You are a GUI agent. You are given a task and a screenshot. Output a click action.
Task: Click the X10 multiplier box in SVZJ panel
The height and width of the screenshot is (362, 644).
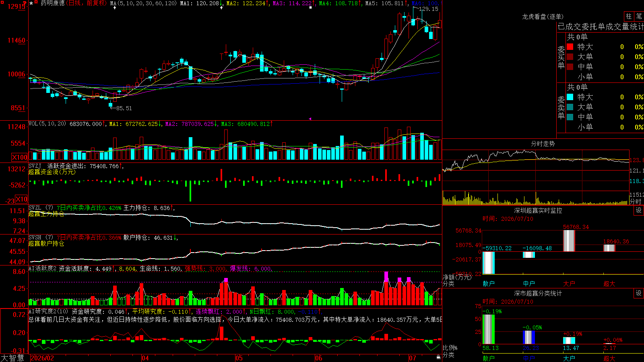tap(21, 199)
